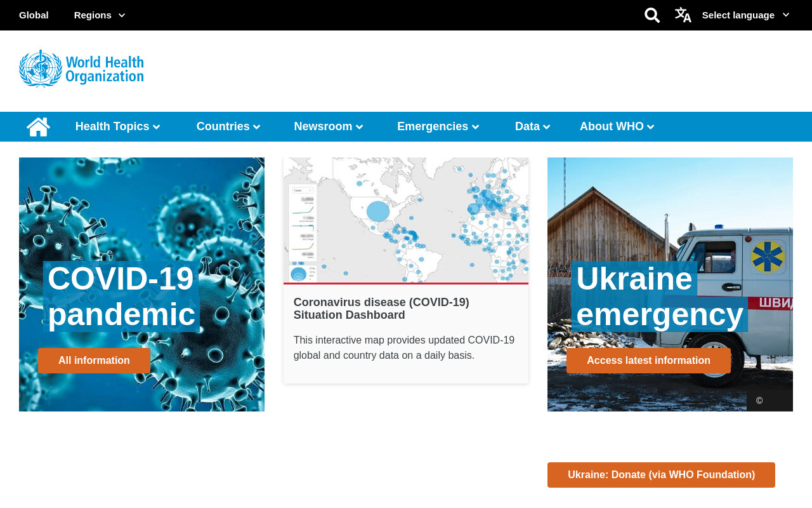812x508 pixels.
Task: Open the About WHO menu
Action: point(617,126)
